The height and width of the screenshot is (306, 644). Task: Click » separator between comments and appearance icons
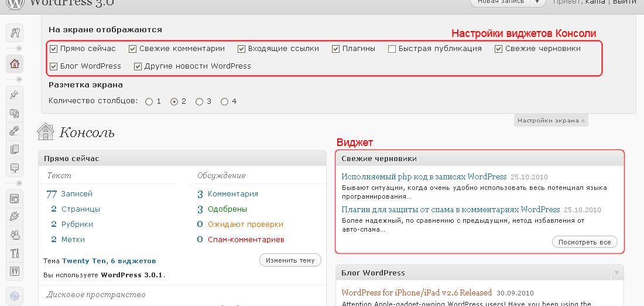click(x=19, y=183)
